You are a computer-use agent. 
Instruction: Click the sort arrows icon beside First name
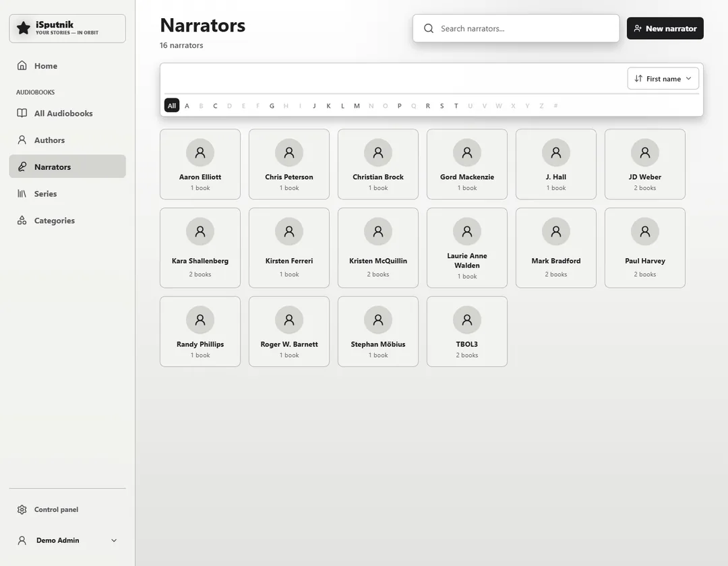(x=639, y=78)
